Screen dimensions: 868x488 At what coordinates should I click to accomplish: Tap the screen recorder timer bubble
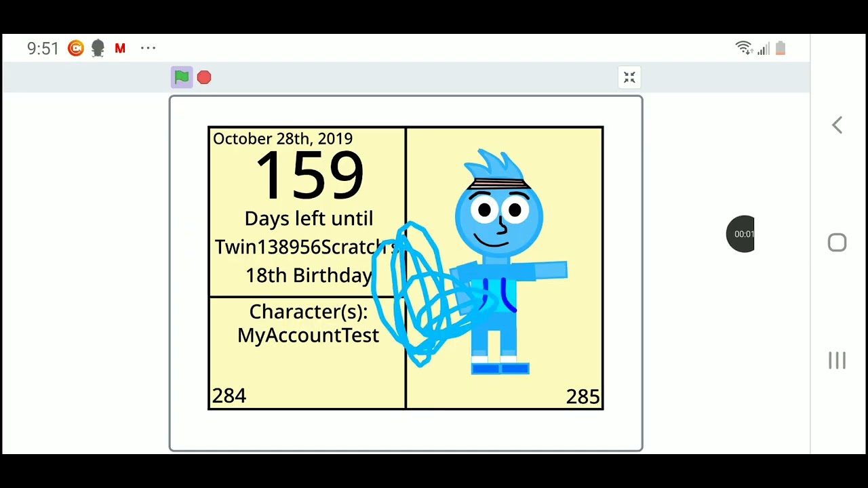[741, 234]
